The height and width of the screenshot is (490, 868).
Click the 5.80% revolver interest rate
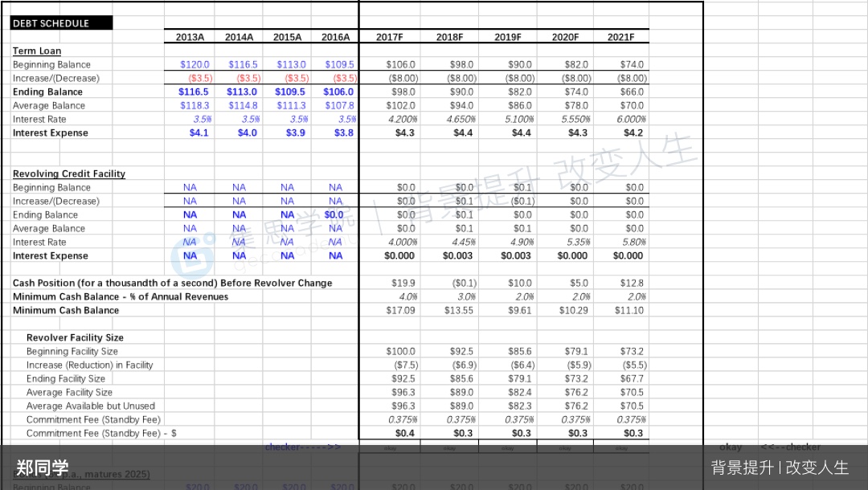[x=633, y=243]
